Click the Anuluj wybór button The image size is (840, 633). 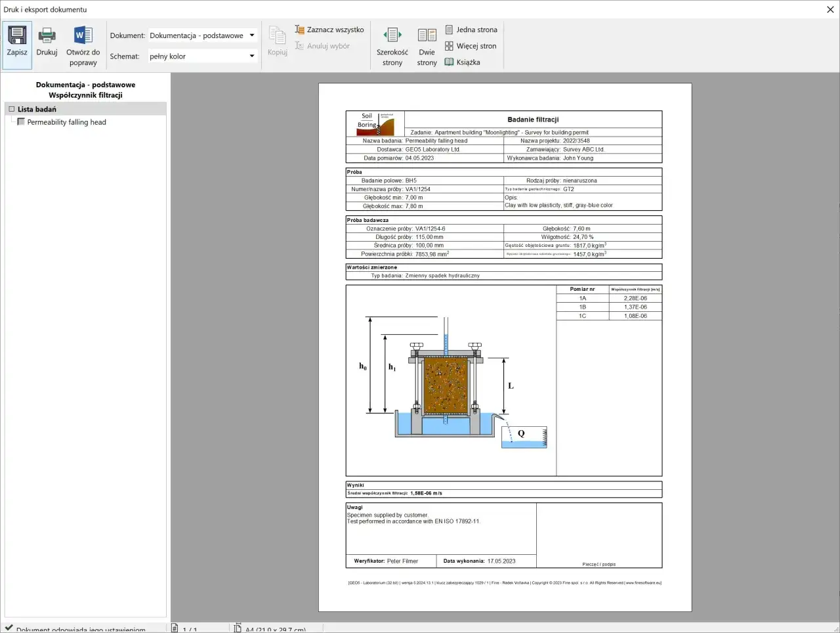322,46
